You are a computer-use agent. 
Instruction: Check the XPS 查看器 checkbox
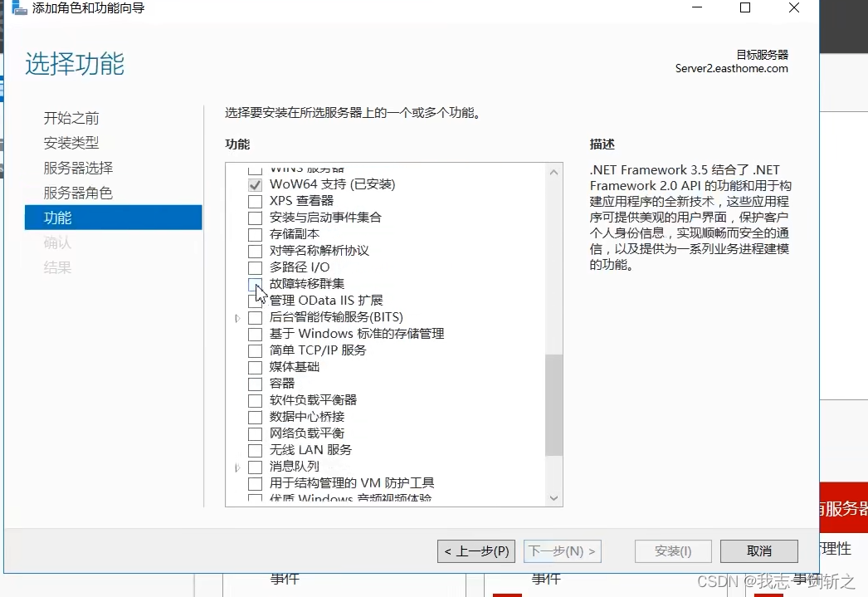pos(256,201)
